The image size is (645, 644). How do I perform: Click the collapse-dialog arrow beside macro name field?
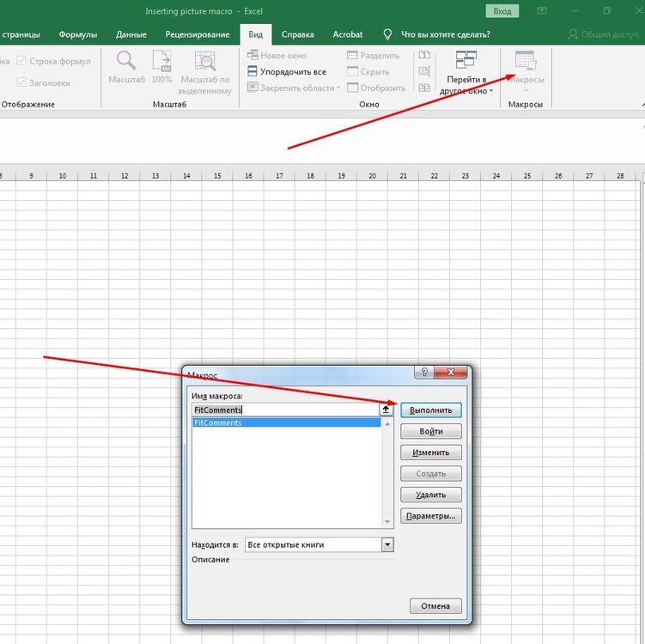[386, 410]
